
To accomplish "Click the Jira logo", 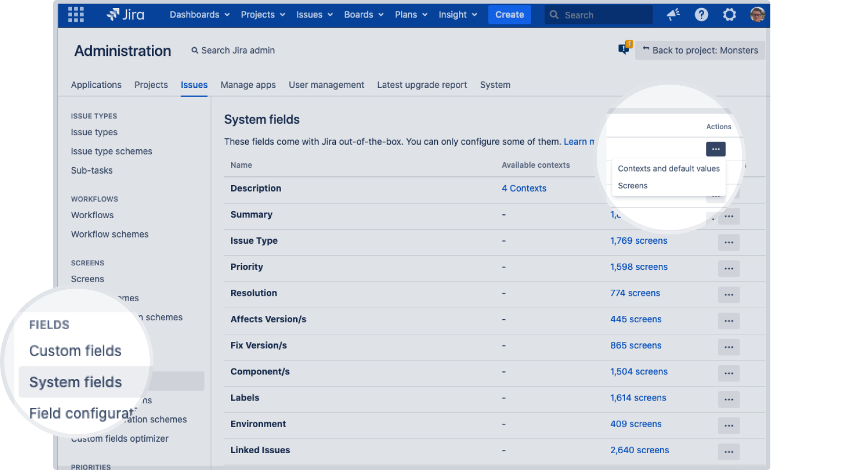I will point(126,15).
